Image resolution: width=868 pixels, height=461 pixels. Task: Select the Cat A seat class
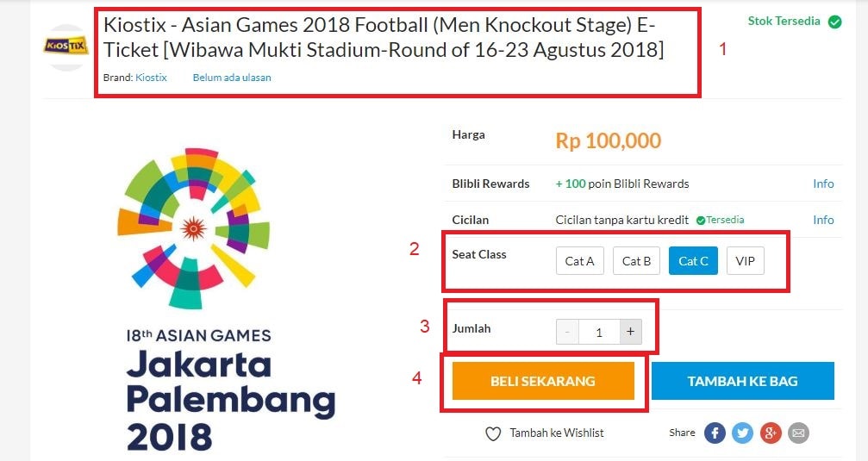click(x=579, y=261)
